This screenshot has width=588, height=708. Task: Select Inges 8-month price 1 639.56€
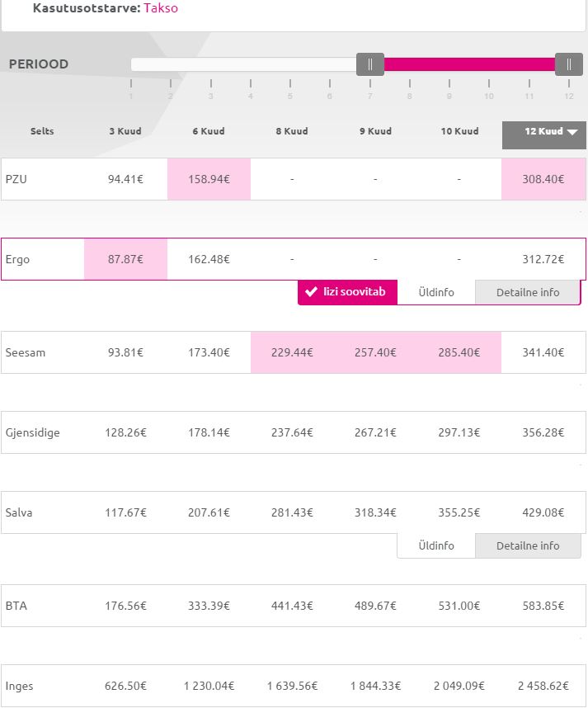pyautogui.click(x=292, y=686)
